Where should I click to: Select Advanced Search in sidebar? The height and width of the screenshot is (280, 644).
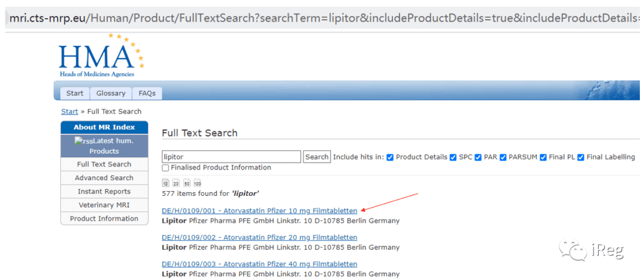tap(104, 178)
